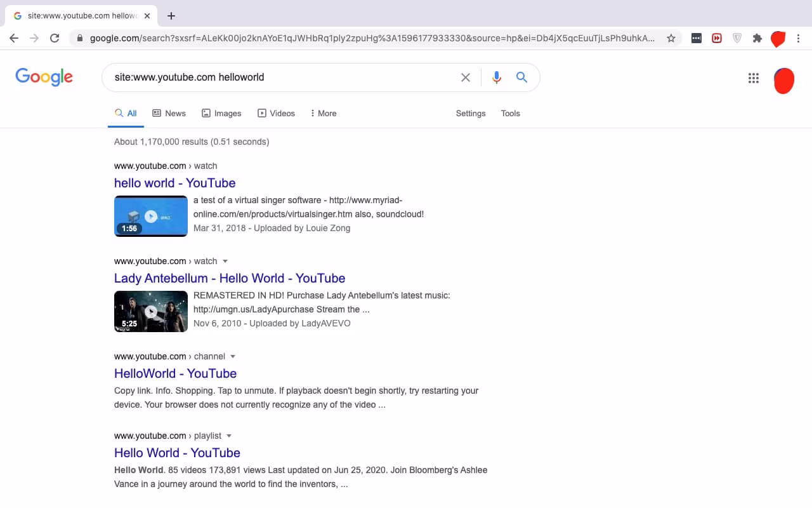812x508 pixels.
Task: Focus the Google search input field
Action: pos(283,77)
